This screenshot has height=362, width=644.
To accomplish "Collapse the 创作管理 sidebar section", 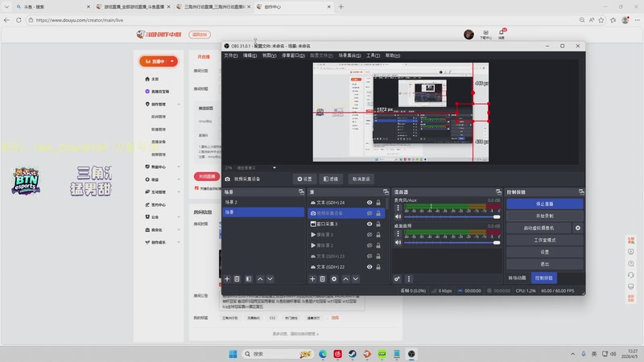I will tap(179, 105).
